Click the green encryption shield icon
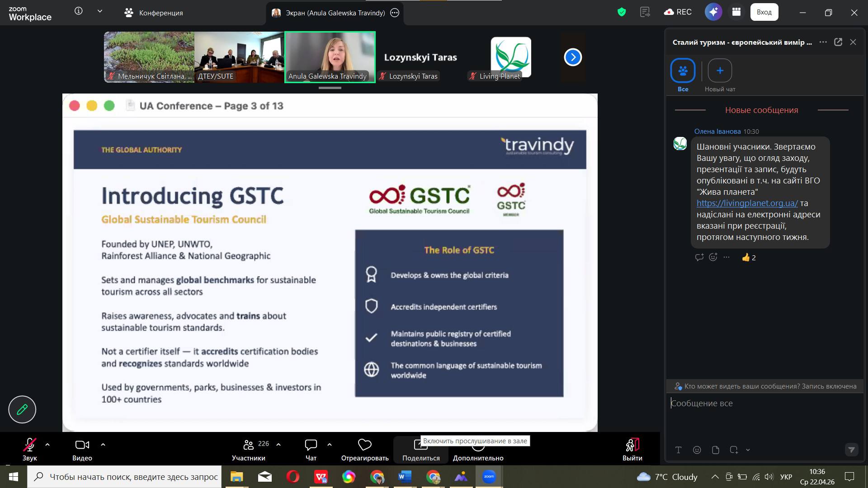868x488 pixels. [x=622, y=12]
